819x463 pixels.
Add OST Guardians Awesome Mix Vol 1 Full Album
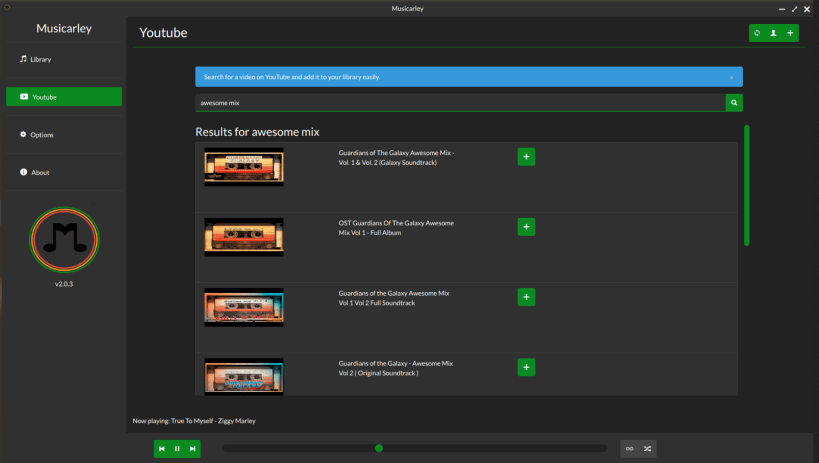click(x=526, y=227)
